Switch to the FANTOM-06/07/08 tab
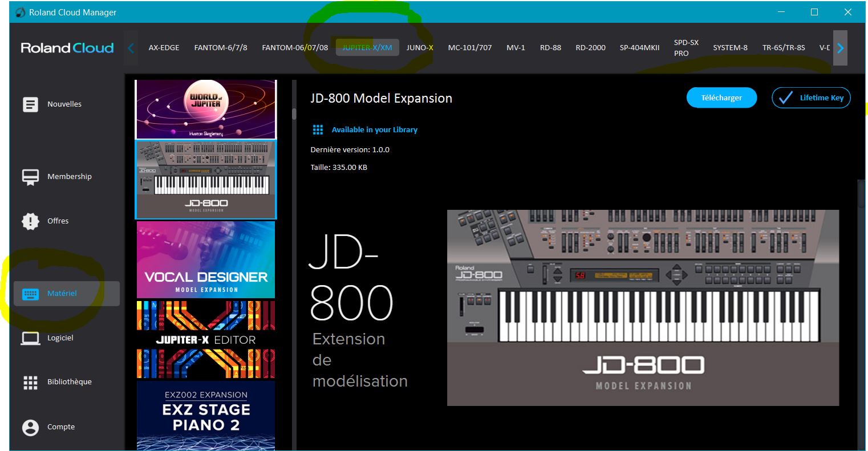 (x=295, y=48)
